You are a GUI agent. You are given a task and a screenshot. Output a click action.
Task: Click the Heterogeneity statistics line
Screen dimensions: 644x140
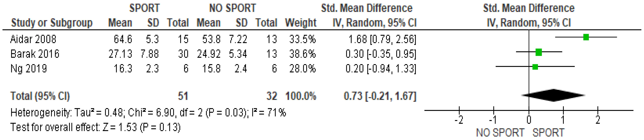tap(148, 113)
